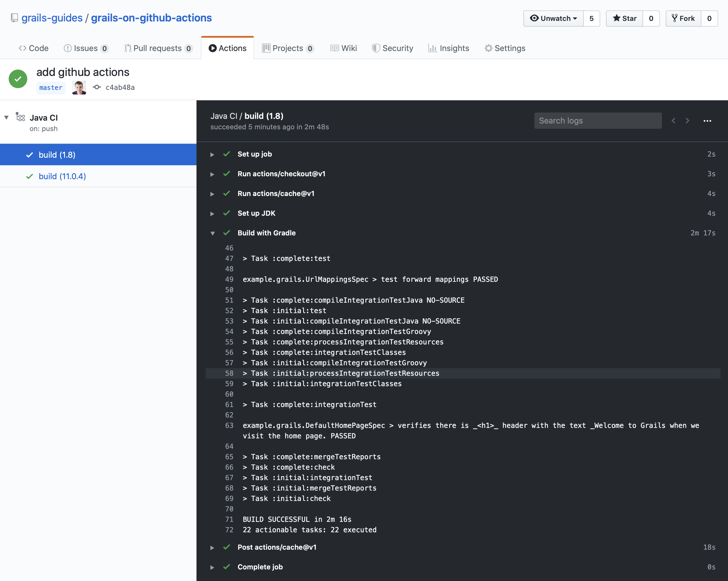Open commit c4ab48a
Image resolution: width=728 pixels, height=581 pixels.
(120, 87)
